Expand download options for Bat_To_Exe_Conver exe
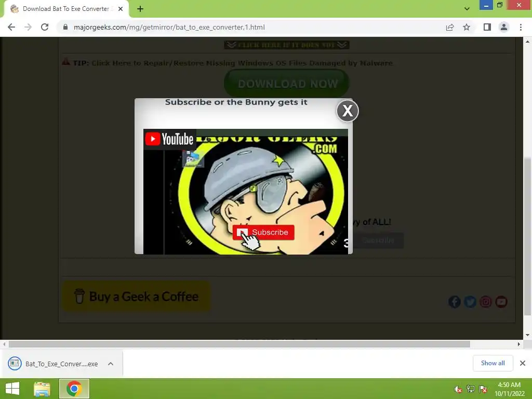The image size is (532, 399). (x=111, y=364)
